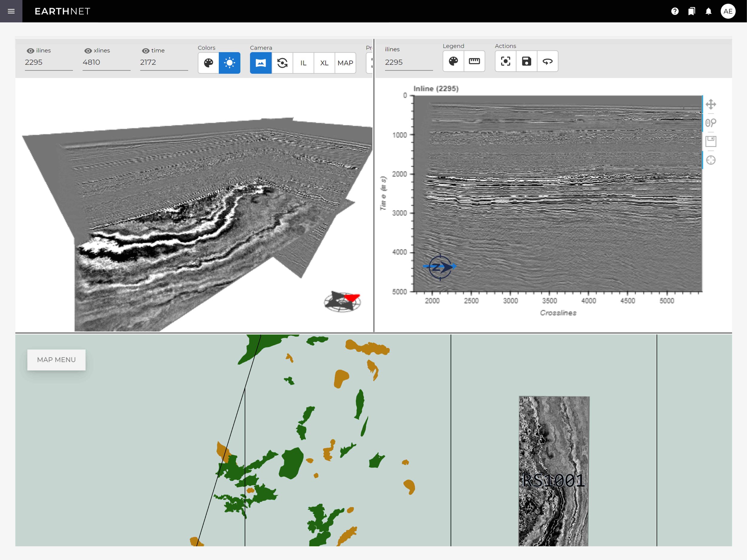
Task: Select the panorama camera mode icon
Action: click(261, 63)
